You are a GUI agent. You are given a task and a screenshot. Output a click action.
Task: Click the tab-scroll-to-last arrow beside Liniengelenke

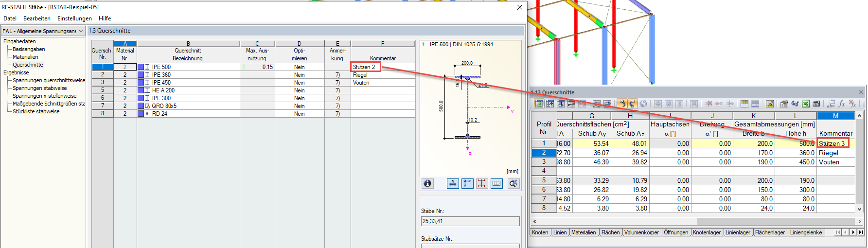pyautogui.click(x=861, y=232)
